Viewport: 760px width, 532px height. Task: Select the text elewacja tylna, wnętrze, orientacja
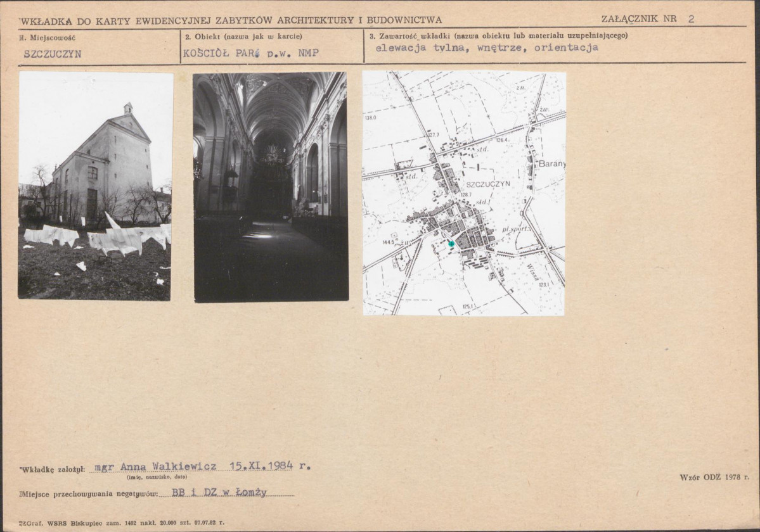(487, 47)
